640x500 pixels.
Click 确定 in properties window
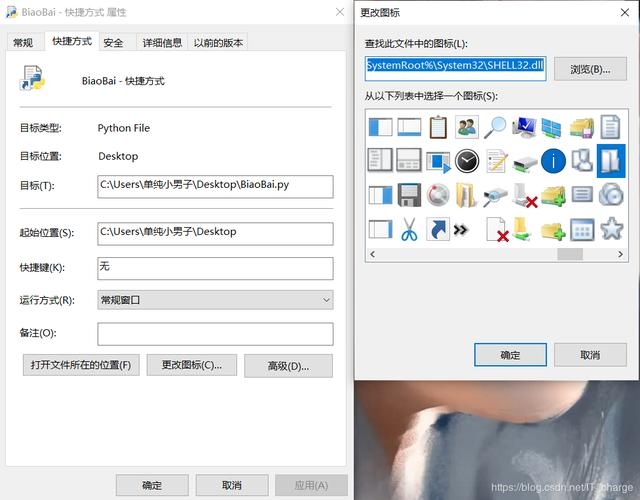[x=152, y=485]
